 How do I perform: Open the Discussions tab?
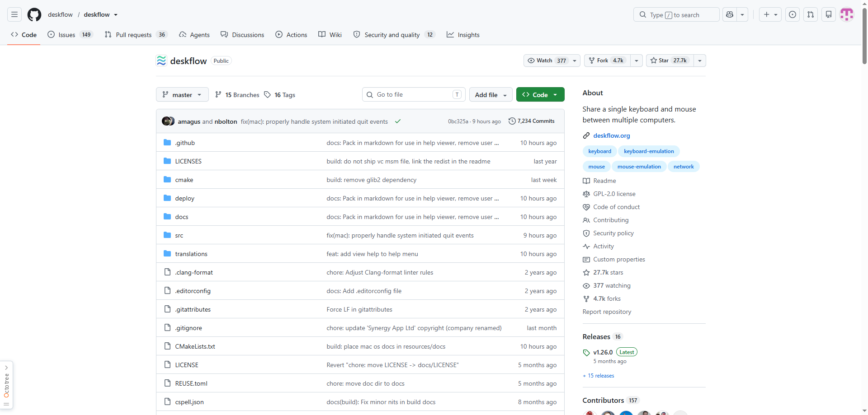click(x=242, y=35)
